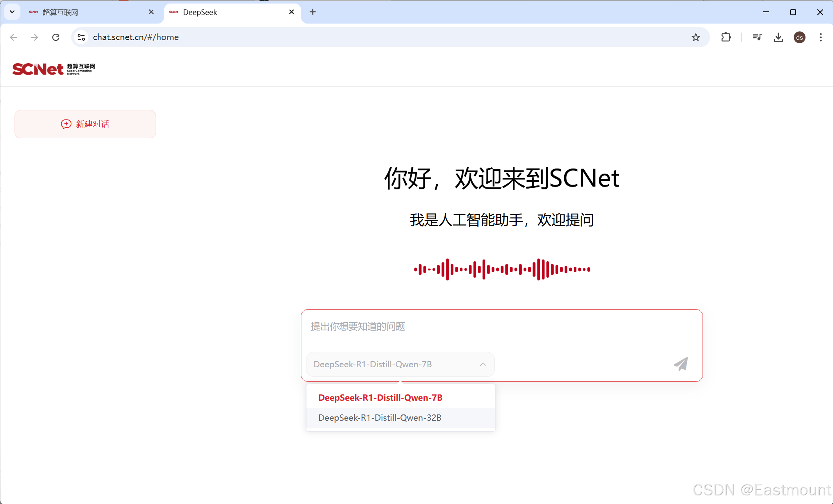Open Chrome three-dot menu
The height and width of the screenshot is (504, 833).
coord(821,37)
